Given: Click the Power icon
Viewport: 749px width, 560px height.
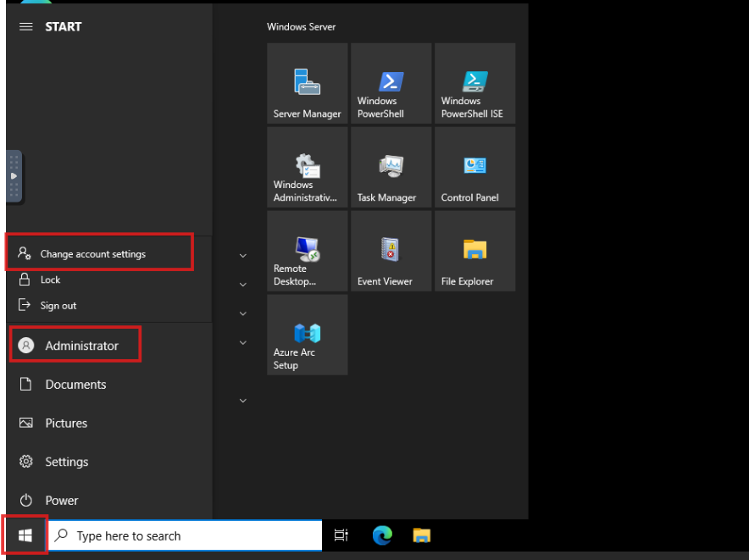Looking at the screenshot, I should coord(25,501).
